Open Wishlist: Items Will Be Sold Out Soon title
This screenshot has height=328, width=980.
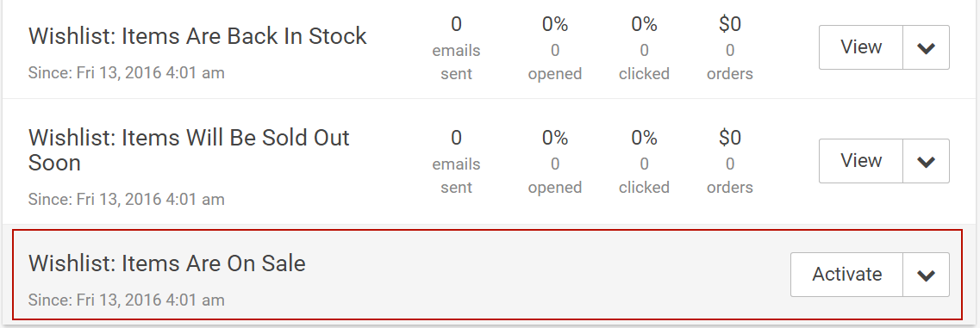coord(189,150)
